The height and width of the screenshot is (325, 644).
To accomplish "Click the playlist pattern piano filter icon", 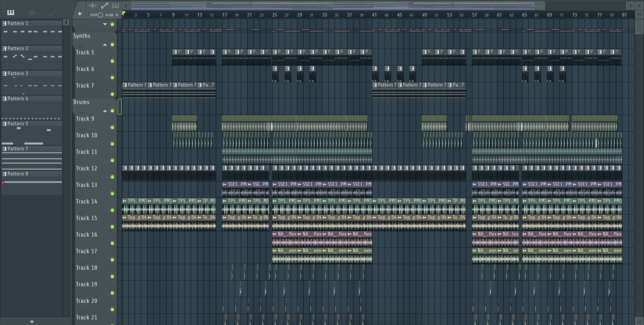I will click(x=116, y=6).
